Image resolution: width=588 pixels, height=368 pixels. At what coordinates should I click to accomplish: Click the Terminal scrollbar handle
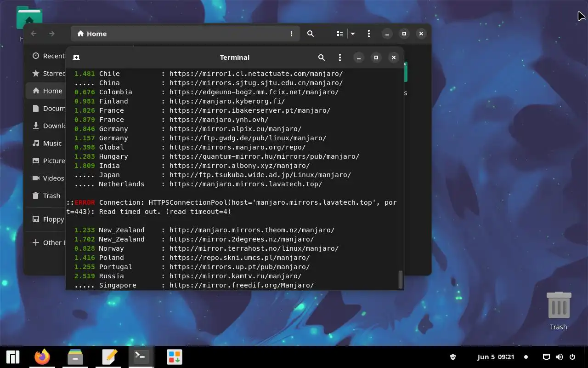pos(400,279)
